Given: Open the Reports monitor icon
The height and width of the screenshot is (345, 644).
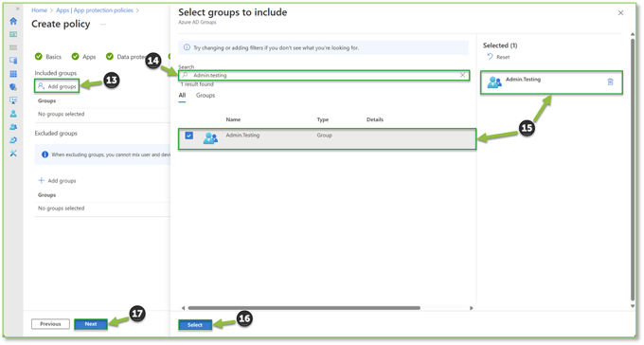Looking at the screenshot, I should click(13, 100).
